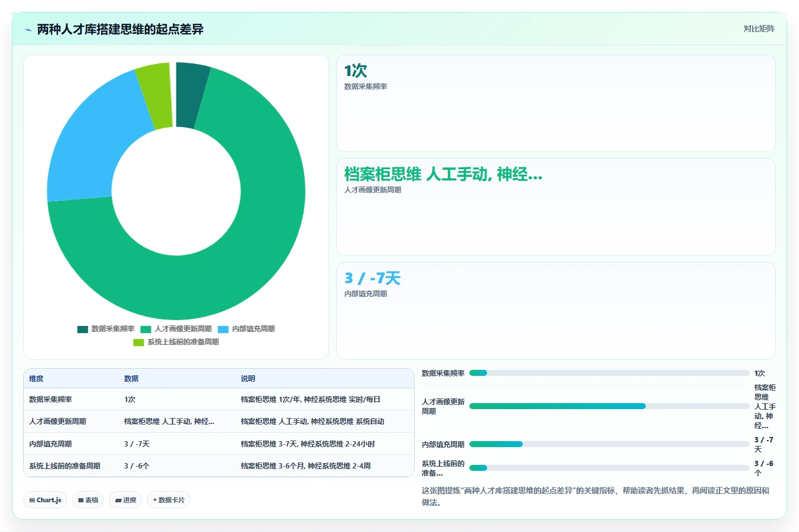The height and width of the screenshot is (532, 799).
Task: Click the 档案柜思维 人工手动 card heading
Action: click(443, 175)
